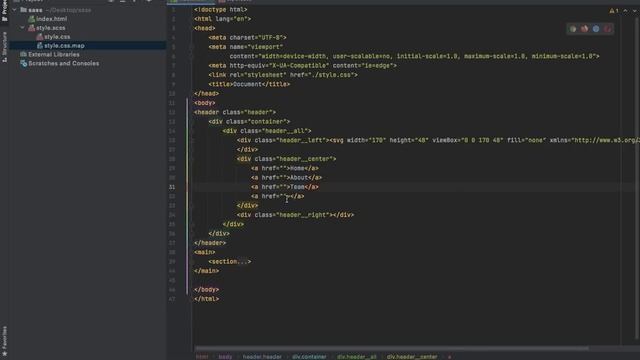Select style.css in project tree
Screen dimensions: 640x360
coord(57,37)
